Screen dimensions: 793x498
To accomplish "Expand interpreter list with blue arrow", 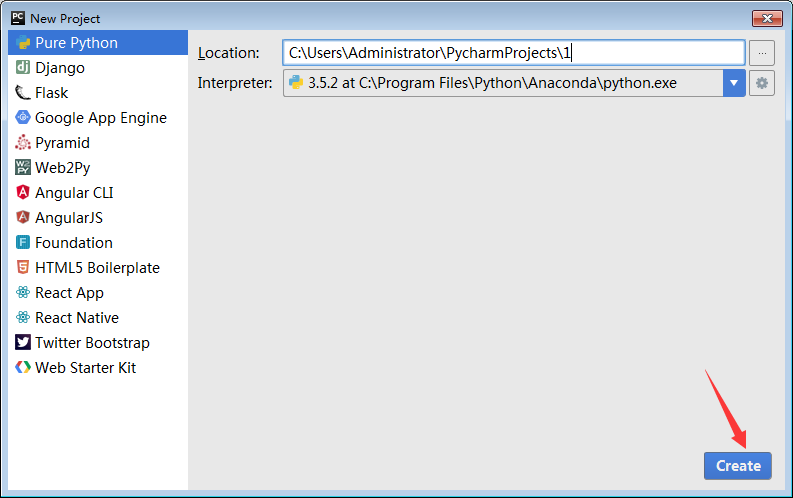I will [x=734, y=83].
